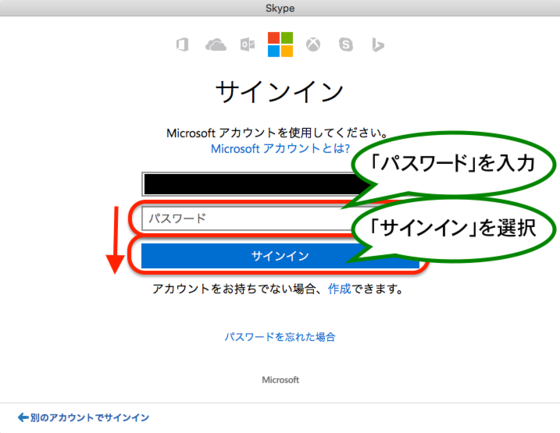Viewport: 560px width, 433px height.
Task: Click the Skype icon in the header
Action: (x=346, y=45)
